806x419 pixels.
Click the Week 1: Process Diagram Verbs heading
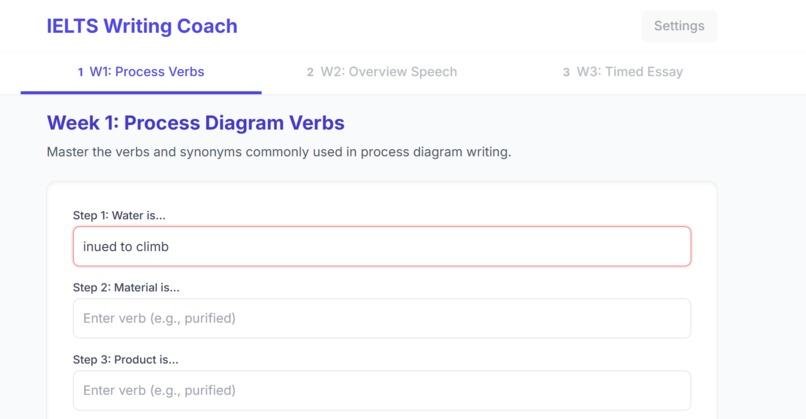coord(196,123)
